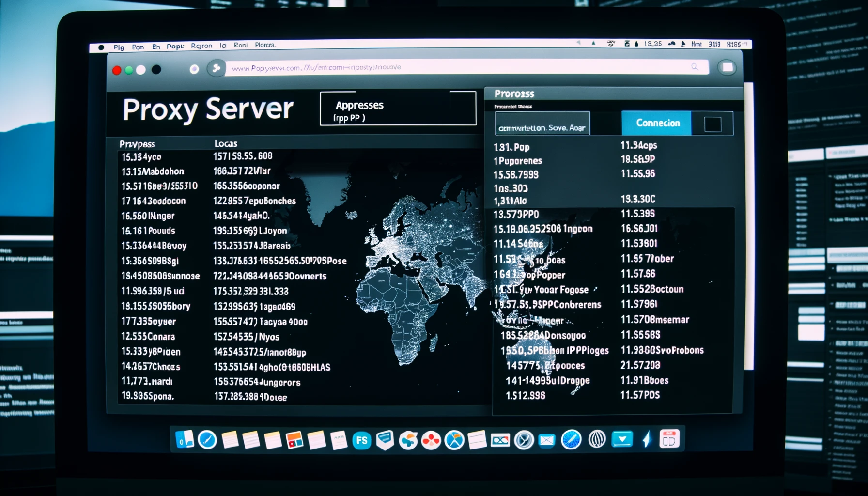The height and width of the screenshot is (496, 868).
Task: Click the Wi-Fi status icon in menu bar
Action: (611, 44)
